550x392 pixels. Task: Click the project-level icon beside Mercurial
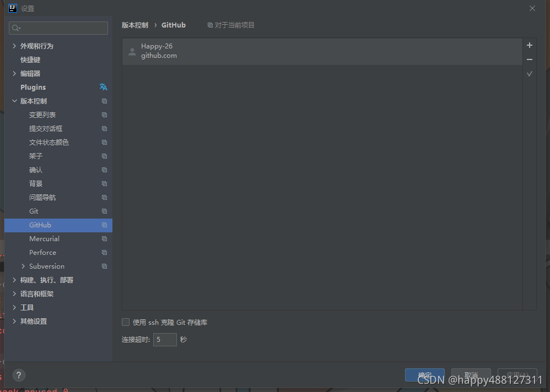(x=104, y=238)
